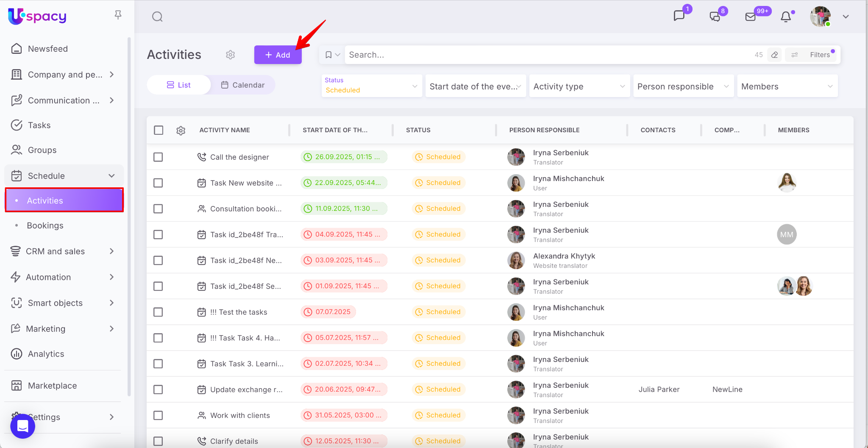The height and width of the screenshot is (448, 868).
Task: Open Bookings under Schedule
Action: click(x=45, y=225)
